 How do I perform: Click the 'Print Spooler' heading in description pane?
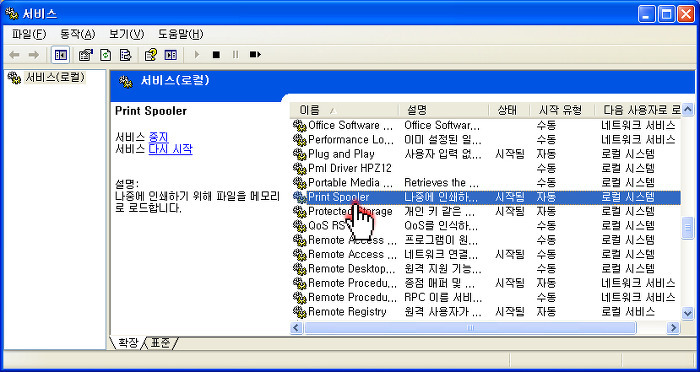151,111
